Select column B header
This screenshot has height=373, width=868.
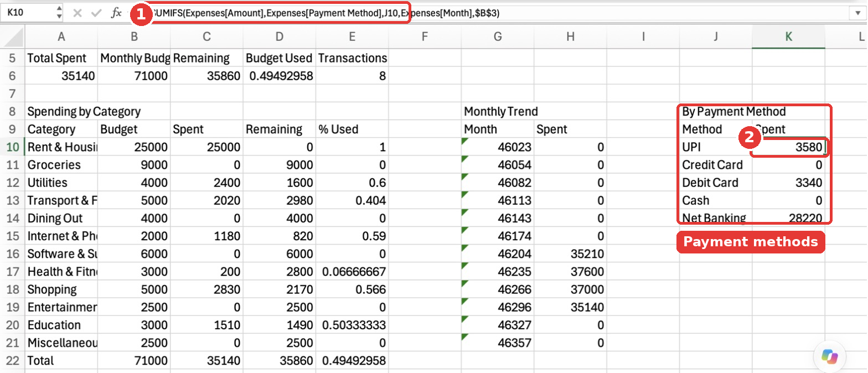point(134,37)
